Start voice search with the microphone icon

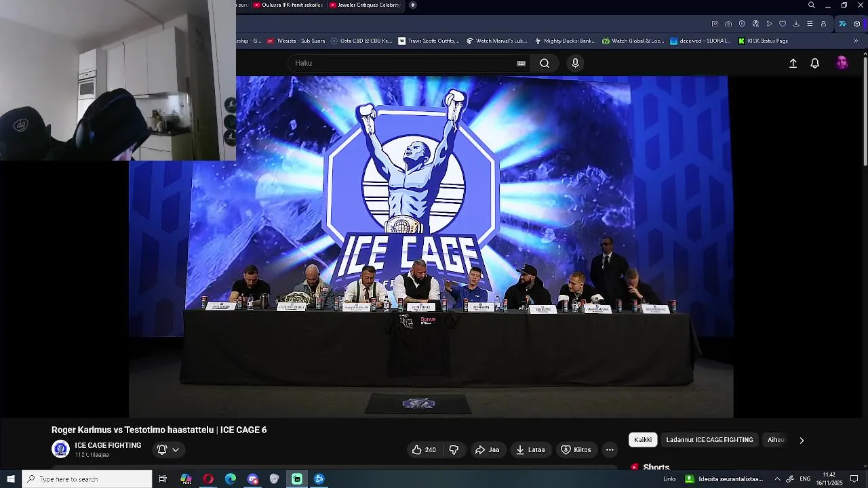575,63
